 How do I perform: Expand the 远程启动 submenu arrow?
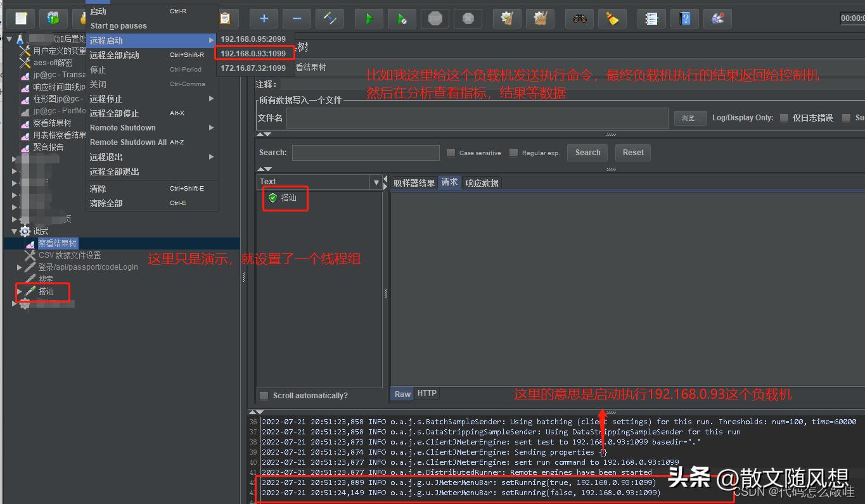click(x=211, y=40)
